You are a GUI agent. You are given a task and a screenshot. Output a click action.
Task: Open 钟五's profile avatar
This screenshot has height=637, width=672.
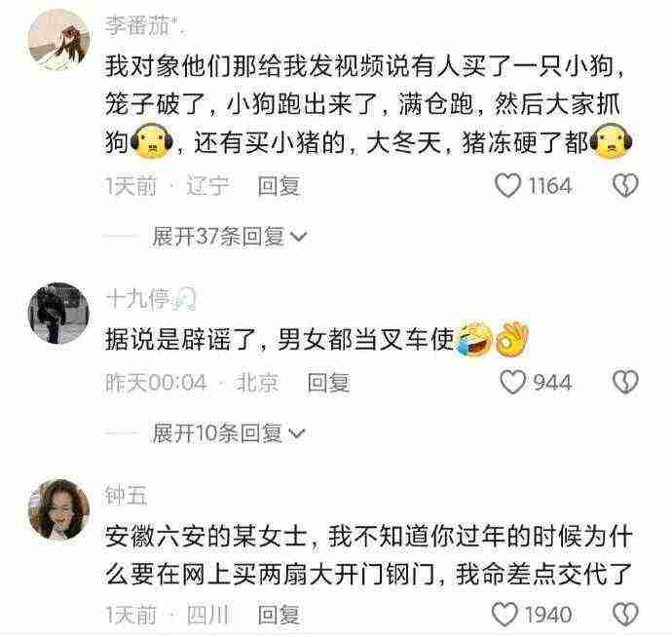[58, 509]
